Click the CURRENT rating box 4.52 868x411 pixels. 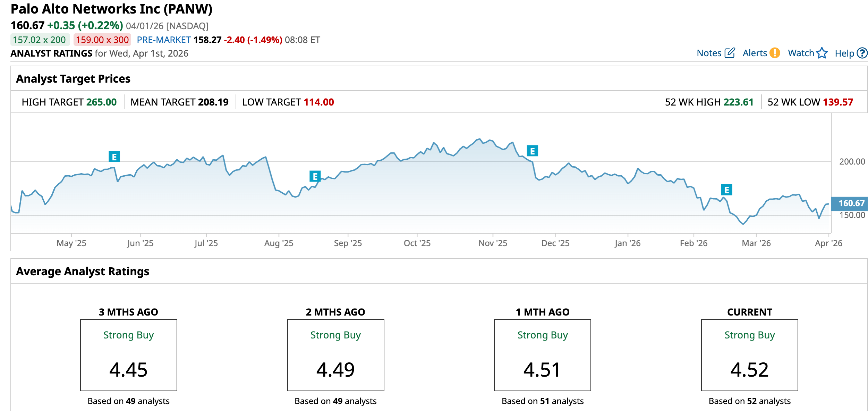[x=749, y=355]
